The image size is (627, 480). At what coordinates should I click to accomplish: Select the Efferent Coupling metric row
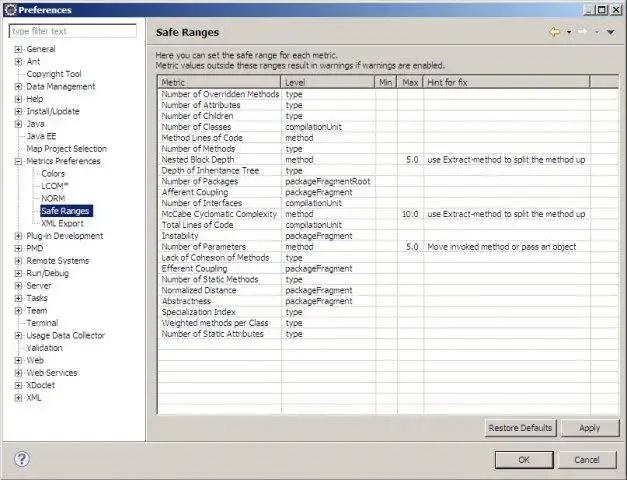point(388,268)
